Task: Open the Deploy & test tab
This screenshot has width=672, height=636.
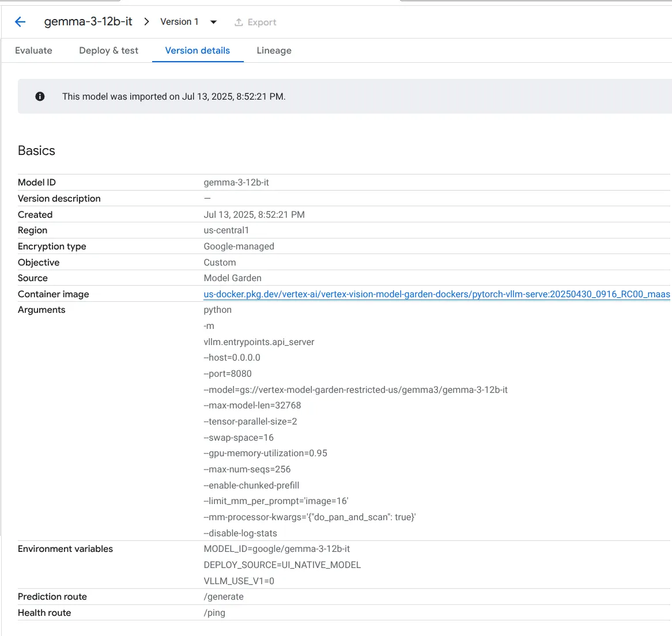Action: tap(109, 51)
